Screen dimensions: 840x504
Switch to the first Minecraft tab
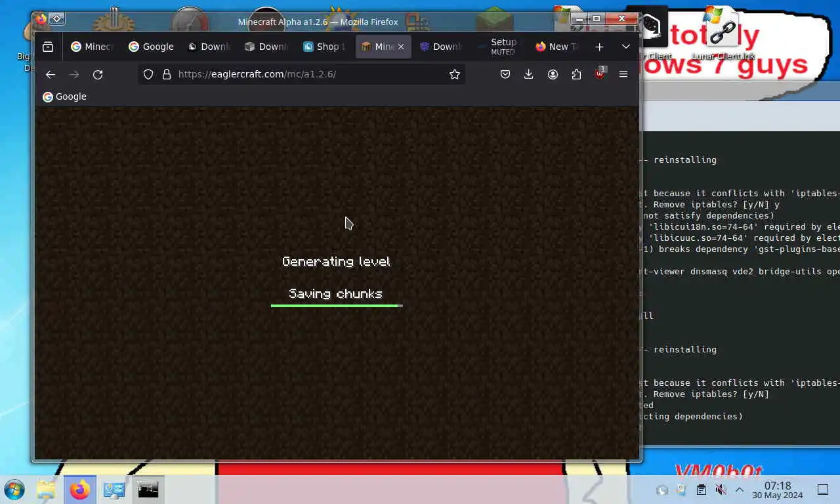pos(93,47)
